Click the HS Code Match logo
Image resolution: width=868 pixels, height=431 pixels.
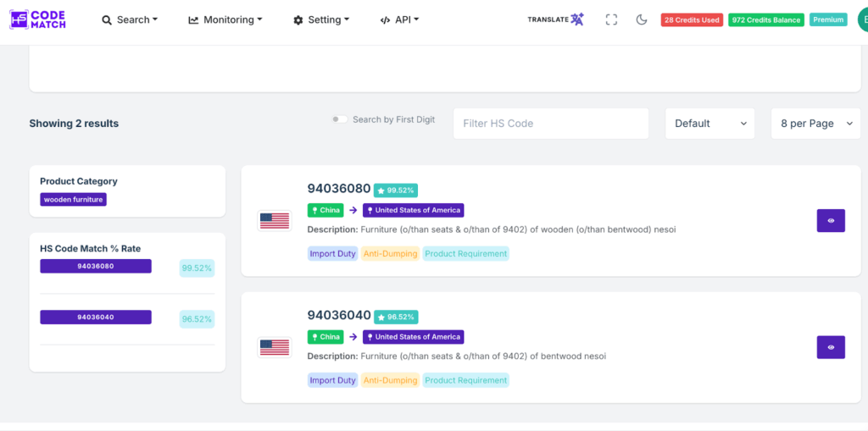point(38,19)
